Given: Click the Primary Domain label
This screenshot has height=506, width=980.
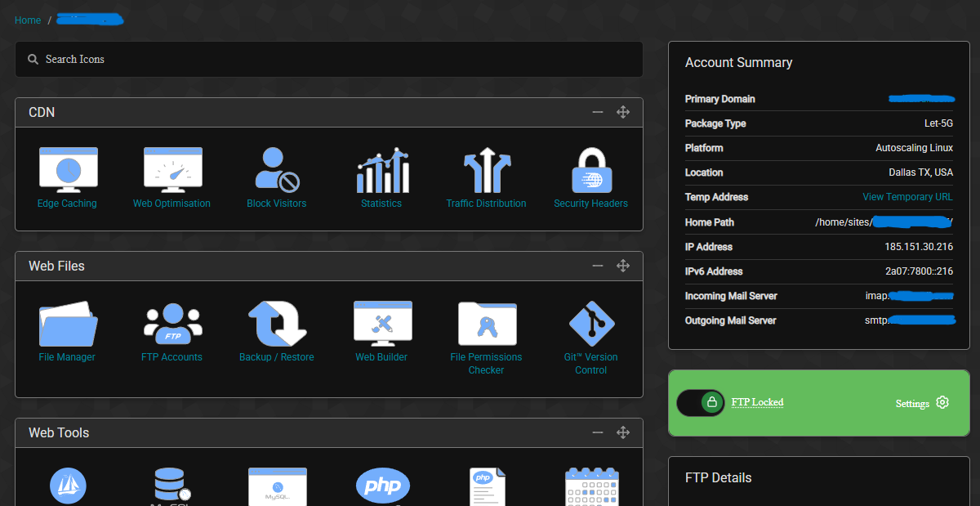Looking at the screenshot, I should [x=719, y=99].
